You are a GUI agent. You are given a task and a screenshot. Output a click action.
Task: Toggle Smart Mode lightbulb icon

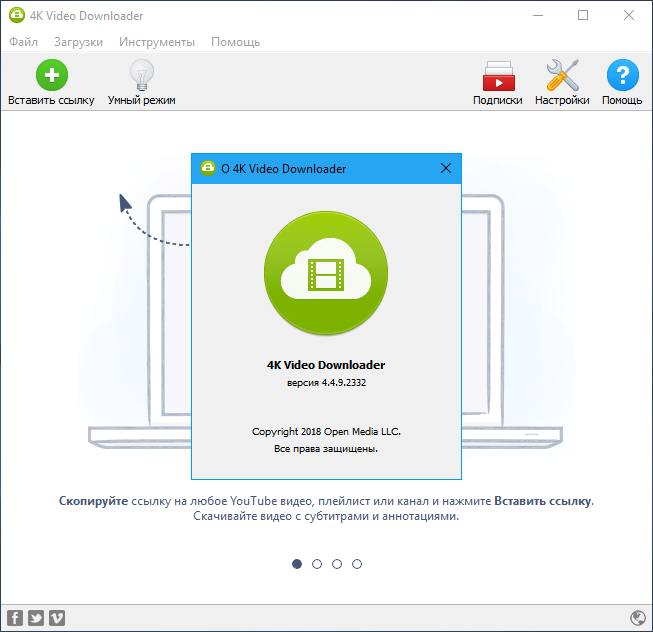click(142, 75)
